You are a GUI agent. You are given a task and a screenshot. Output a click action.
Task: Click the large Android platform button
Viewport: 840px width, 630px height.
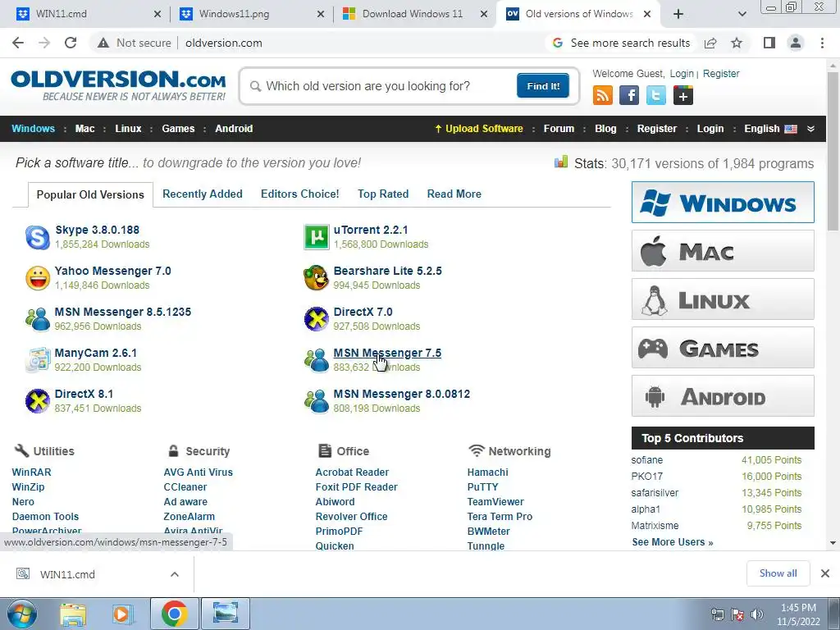point(723,396)
